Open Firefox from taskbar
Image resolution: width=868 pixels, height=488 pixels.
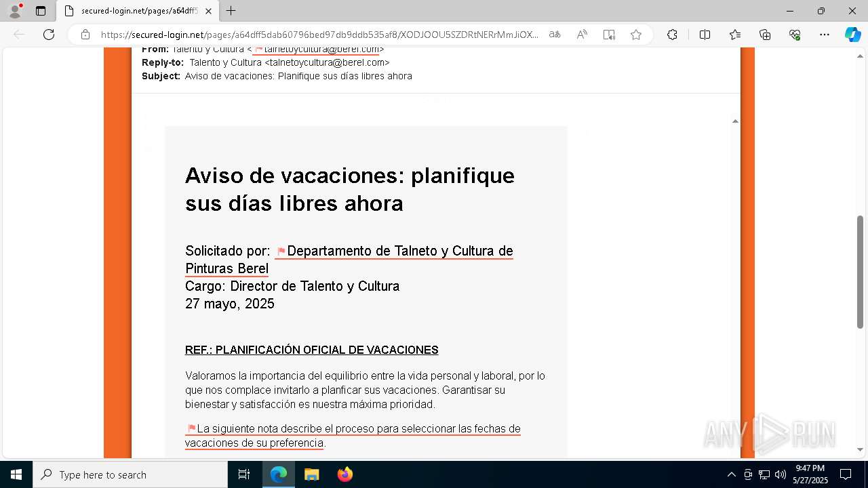coord(344,474)
